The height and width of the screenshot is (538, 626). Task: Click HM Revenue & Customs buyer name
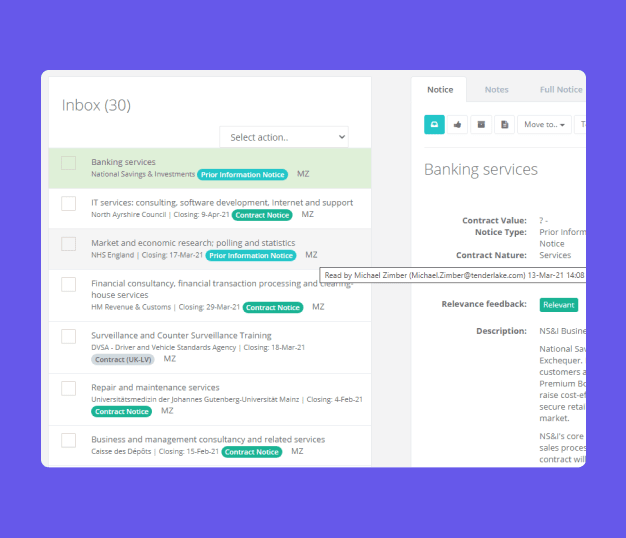pyautogui.click(x=131, y=307)
